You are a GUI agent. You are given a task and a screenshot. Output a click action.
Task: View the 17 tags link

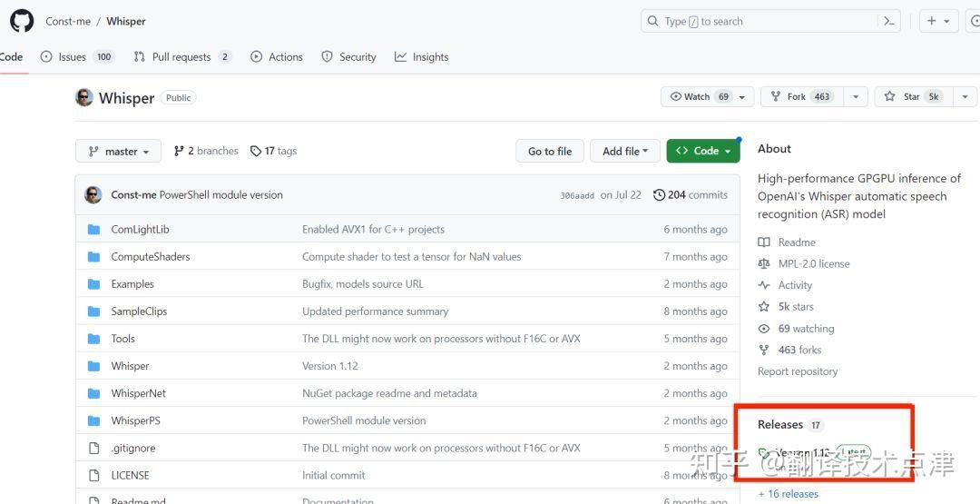click(x=274, y=151)
